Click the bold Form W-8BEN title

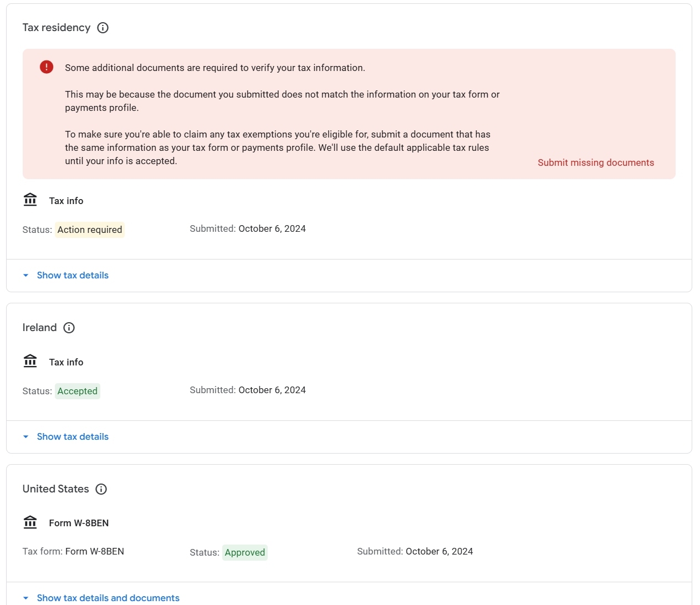point(79,523)
